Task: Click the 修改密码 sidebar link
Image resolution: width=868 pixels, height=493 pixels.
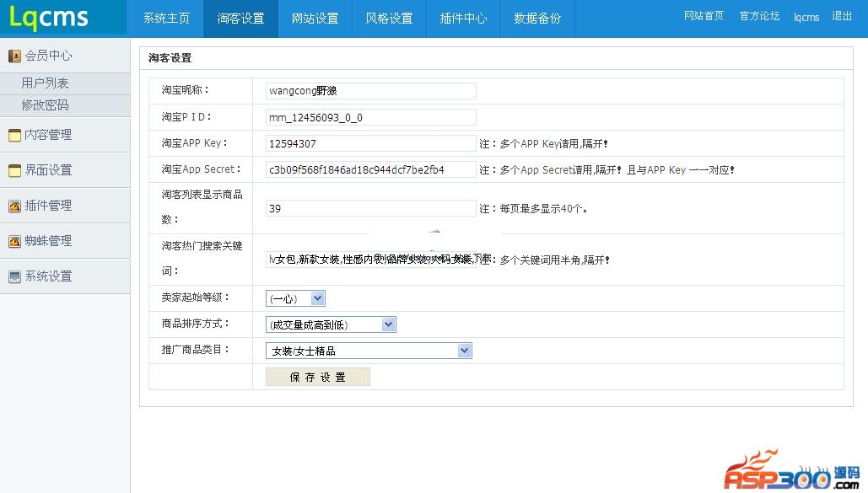Action: [x=46, y=105]
